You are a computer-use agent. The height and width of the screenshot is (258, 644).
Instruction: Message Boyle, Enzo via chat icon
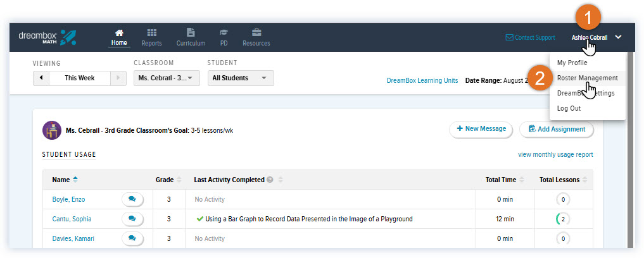[132, 199]
